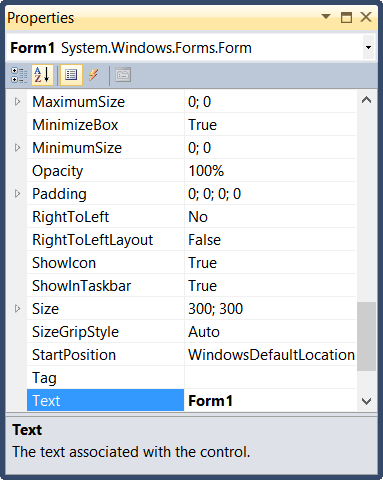
Task: Switch to Categorized property view
Action: coord(19,75)
